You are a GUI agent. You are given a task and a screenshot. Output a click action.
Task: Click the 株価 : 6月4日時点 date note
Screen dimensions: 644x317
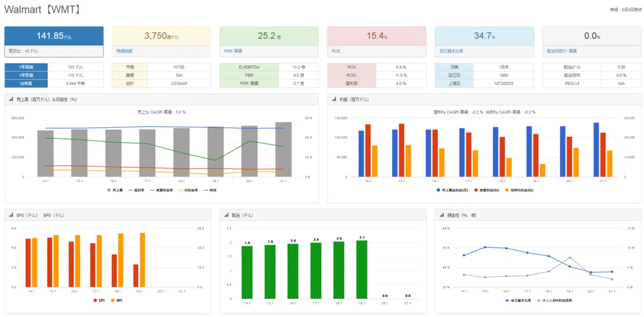[626, 10]
